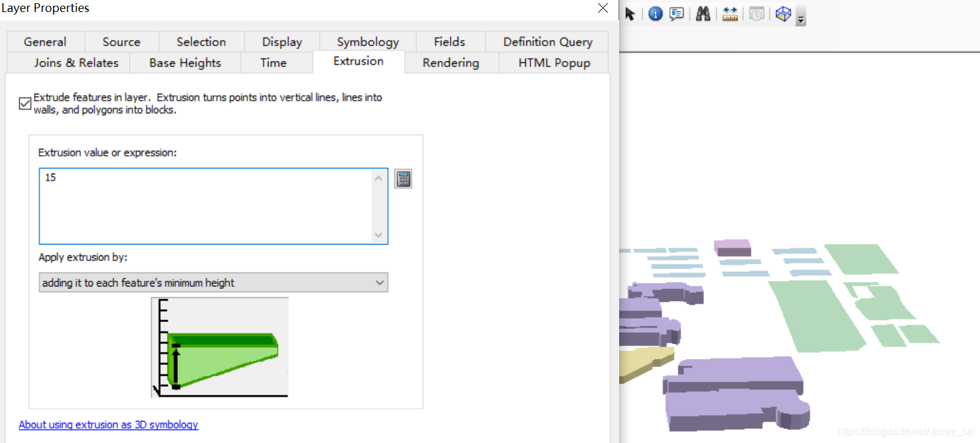Open the extrusion expression calculator
The height and width of the screenshot is (443, 980).
pos(403,179)
